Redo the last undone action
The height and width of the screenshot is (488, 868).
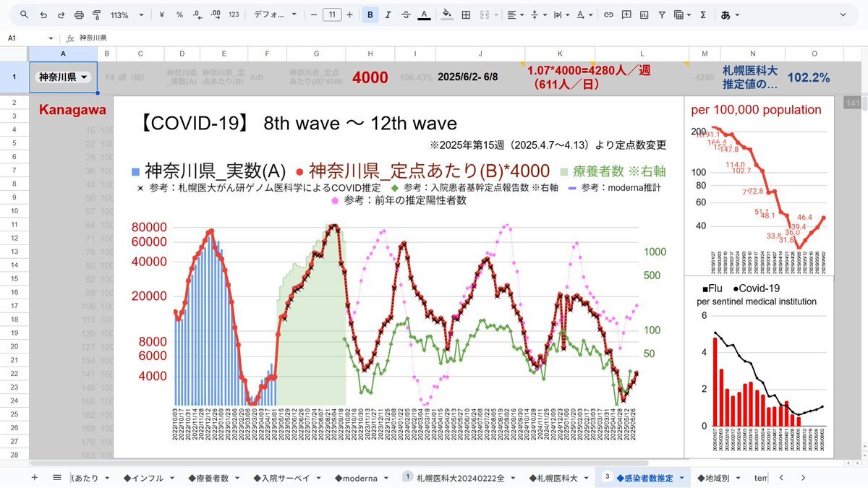tap(61, 14)
